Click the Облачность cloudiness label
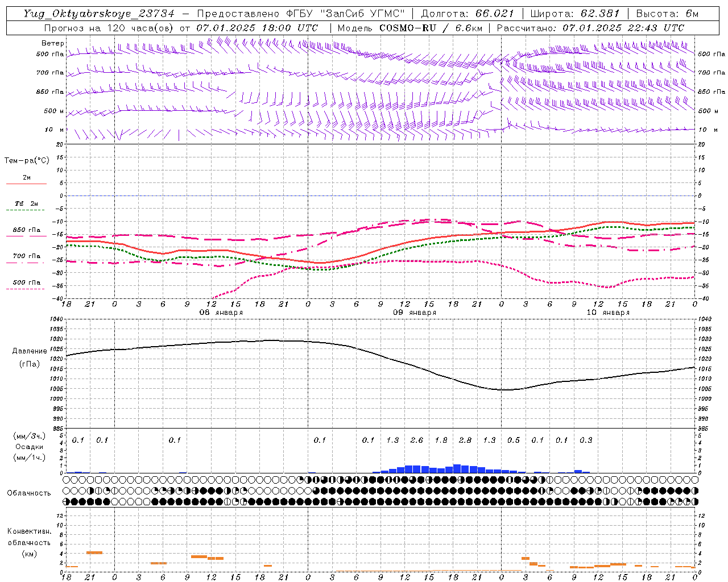Viewport: 728px width, 582px height. click(x=29, y=493)
